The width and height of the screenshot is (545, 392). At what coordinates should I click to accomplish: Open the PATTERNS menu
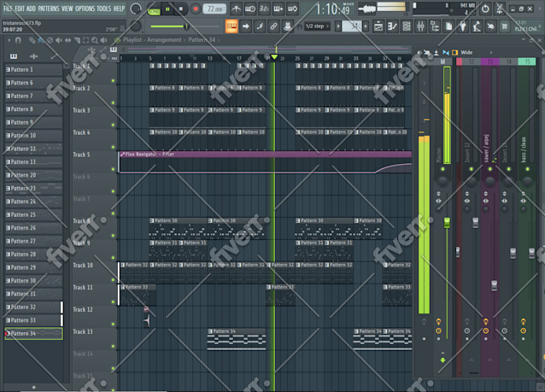[x=49, y=9]
